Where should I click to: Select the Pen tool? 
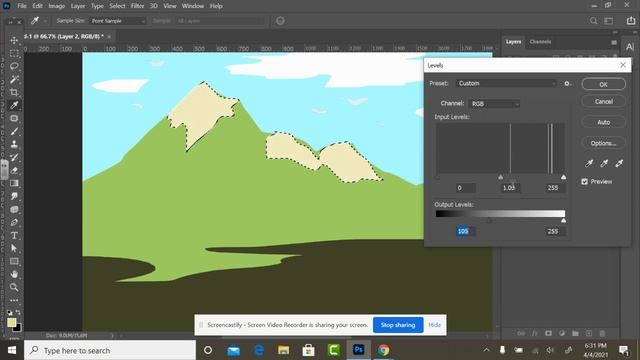coord(14,222)
